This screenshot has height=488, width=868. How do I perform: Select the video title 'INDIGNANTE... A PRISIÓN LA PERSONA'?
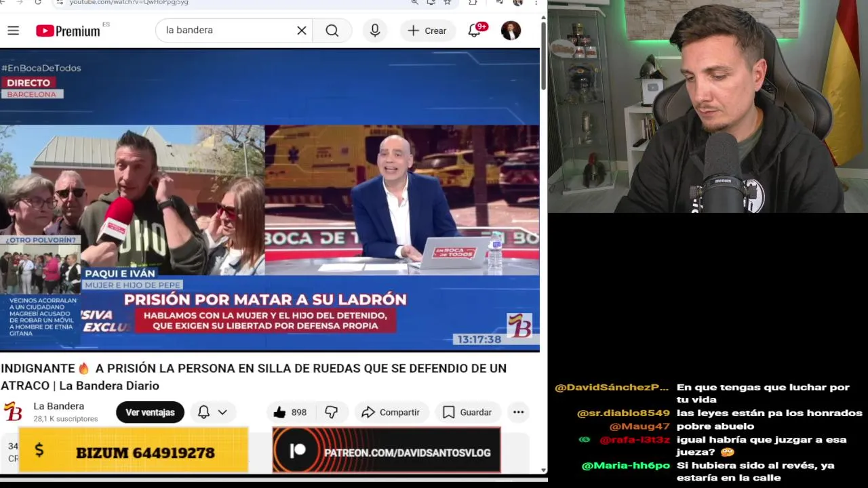click(x=254, y=377)
